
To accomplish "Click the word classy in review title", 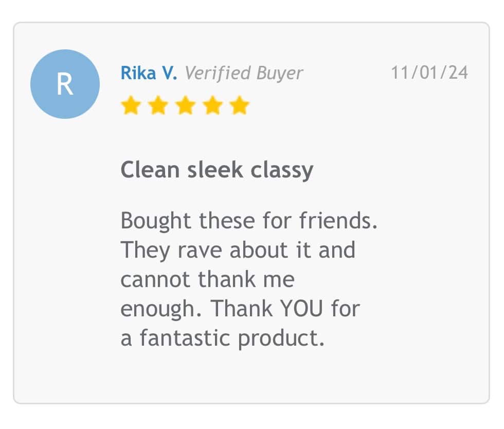I will click(x=282, y=170).
